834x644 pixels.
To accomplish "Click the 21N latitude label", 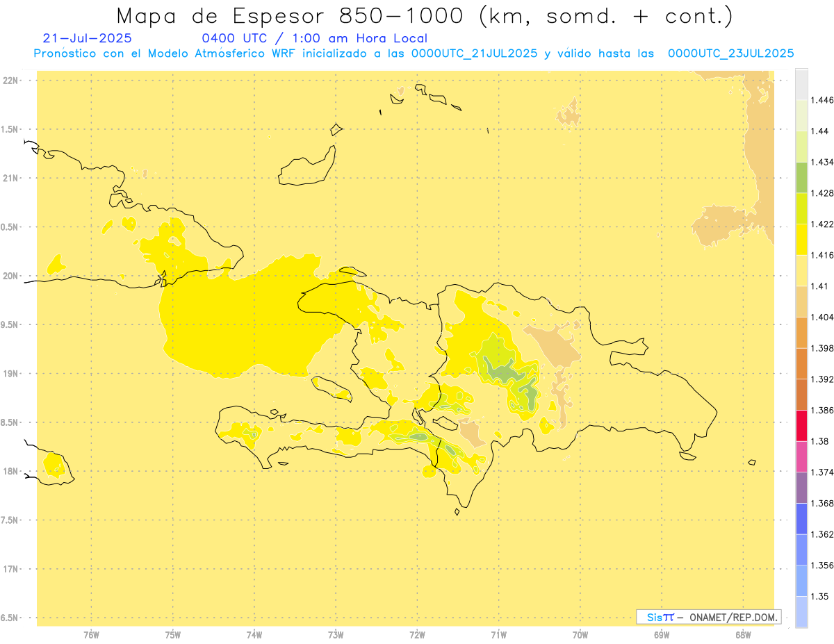I will pyautogui.click(x=12, y=179).
